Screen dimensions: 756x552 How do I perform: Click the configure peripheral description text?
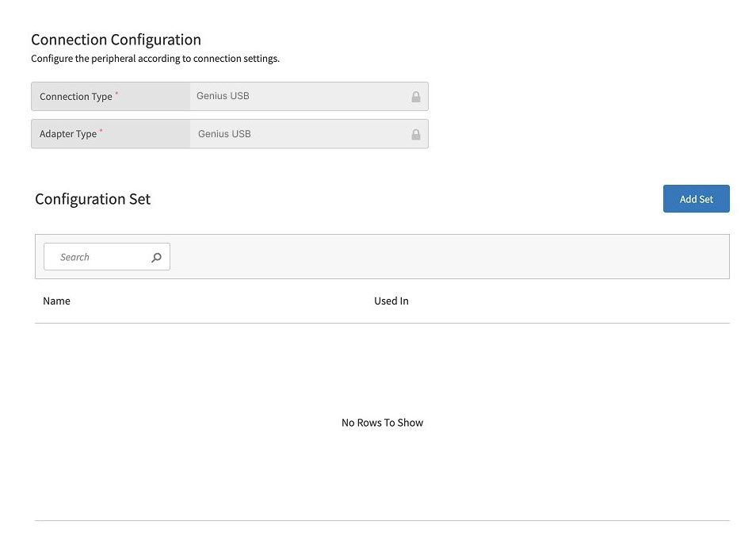[x=155, y=58]
